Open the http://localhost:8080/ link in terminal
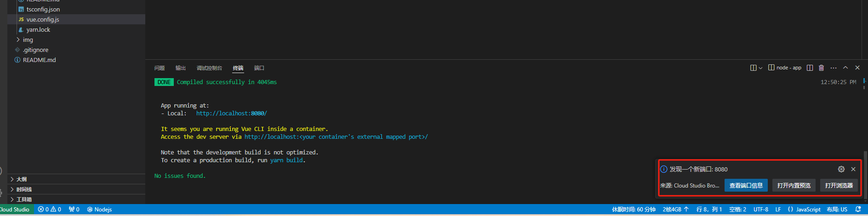 (231, 113)
